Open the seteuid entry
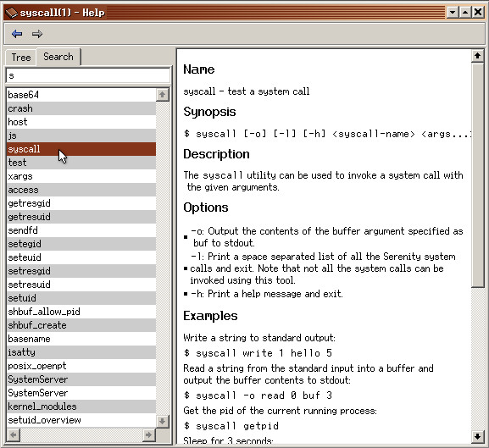489x448 pixels. coord(81,257)
